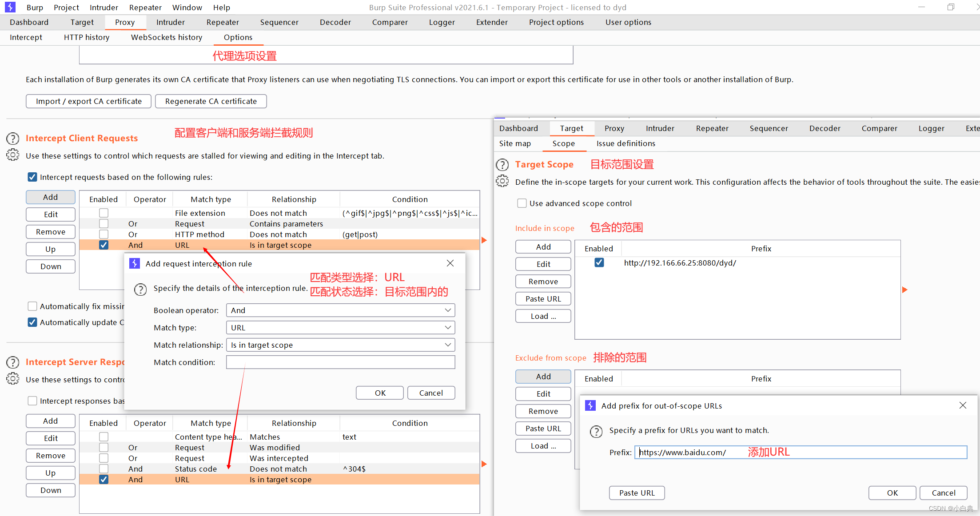
Task: Open the Repeater menu in menu bar
Action: tap(145, 8)
